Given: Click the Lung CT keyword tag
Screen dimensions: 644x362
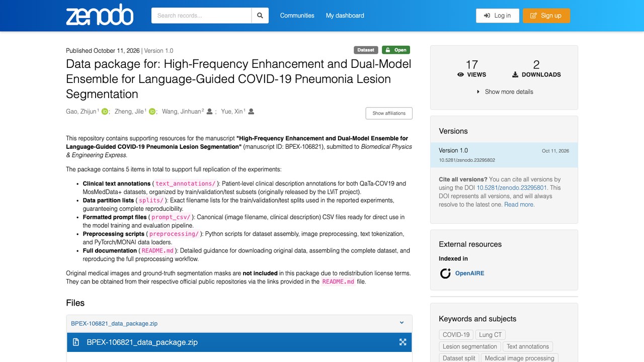Looking at the screenshot, I should (x=491, y=335).
